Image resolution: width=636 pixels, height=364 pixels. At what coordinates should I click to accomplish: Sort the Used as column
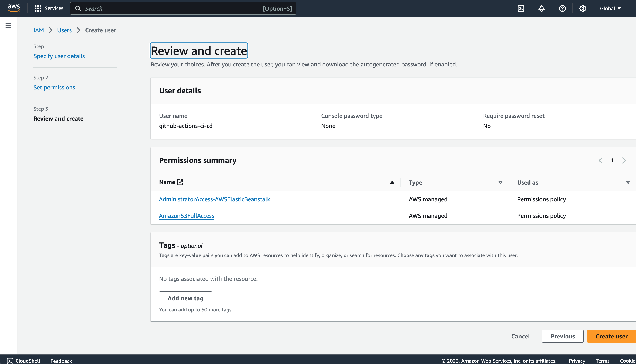[628, 182]
